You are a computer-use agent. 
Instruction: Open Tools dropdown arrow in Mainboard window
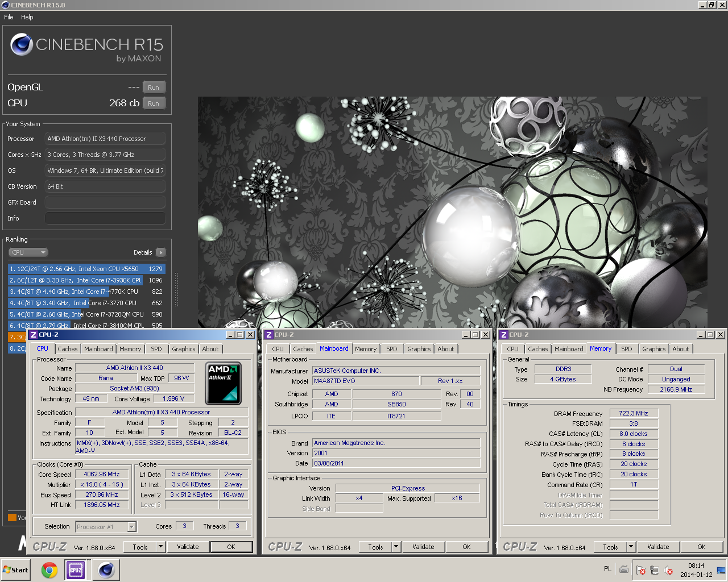(x=396, y=547)
